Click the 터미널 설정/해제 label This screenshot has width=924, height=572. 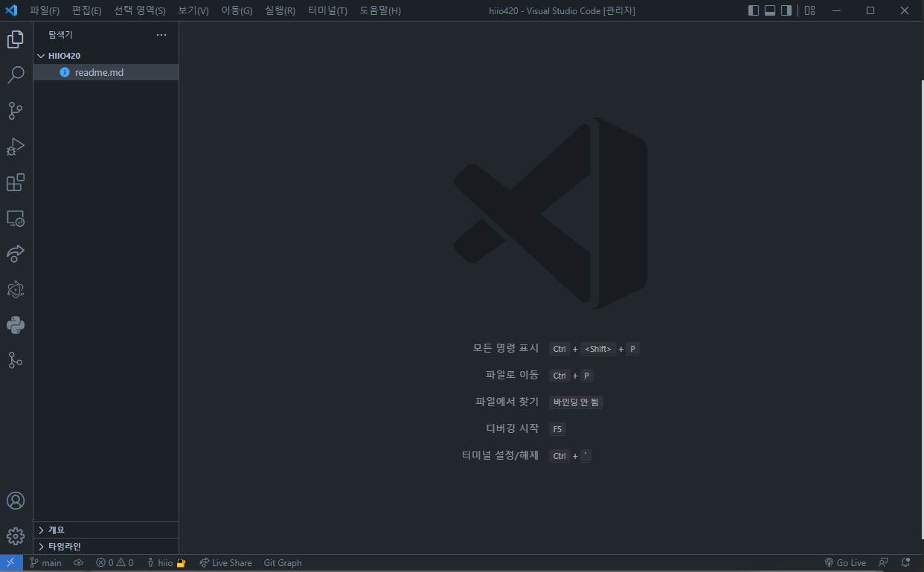pos(500,455)
